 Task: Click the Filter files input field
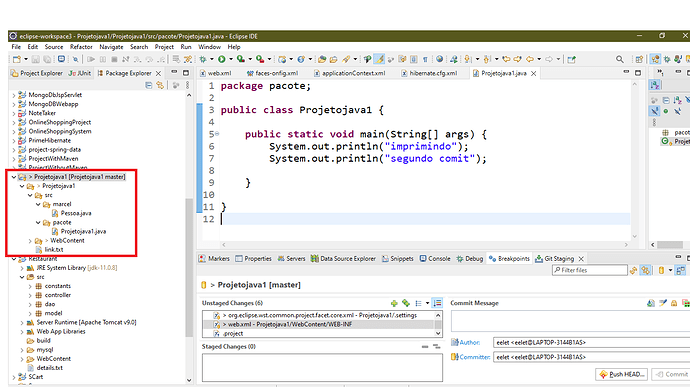[590, 270]
